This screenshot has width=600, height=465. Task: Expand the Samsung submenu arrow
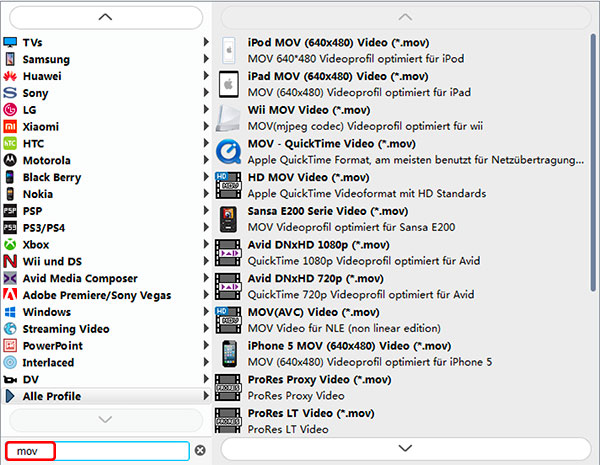[206, 59]
